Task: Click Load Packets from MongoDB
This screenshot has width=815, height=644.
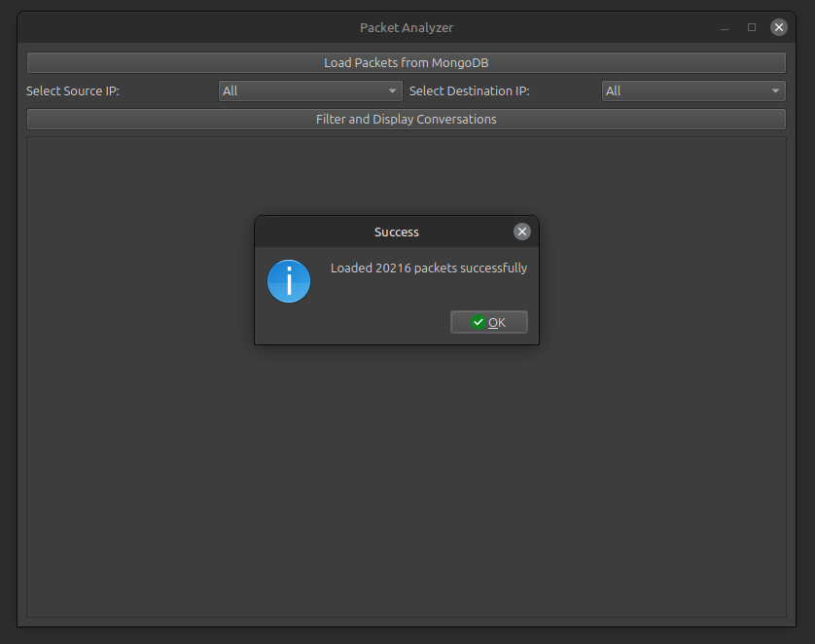Action: tap(406, 62)
